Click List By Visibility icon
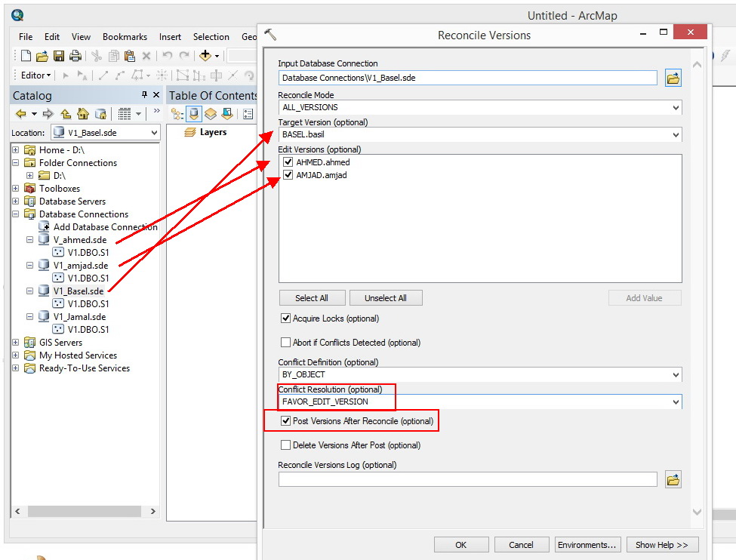Screen dimensions: 736x560 coord(211,114)
